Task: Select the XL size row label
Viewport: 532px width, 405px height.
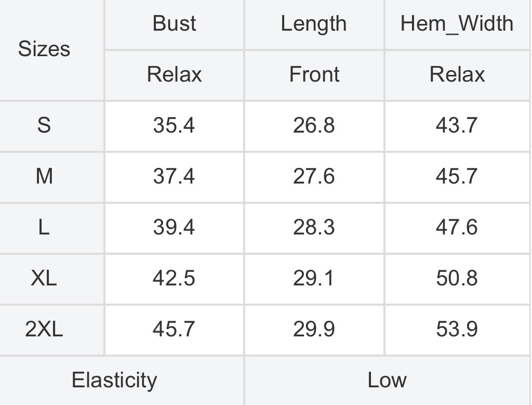Action: [44, 278]
